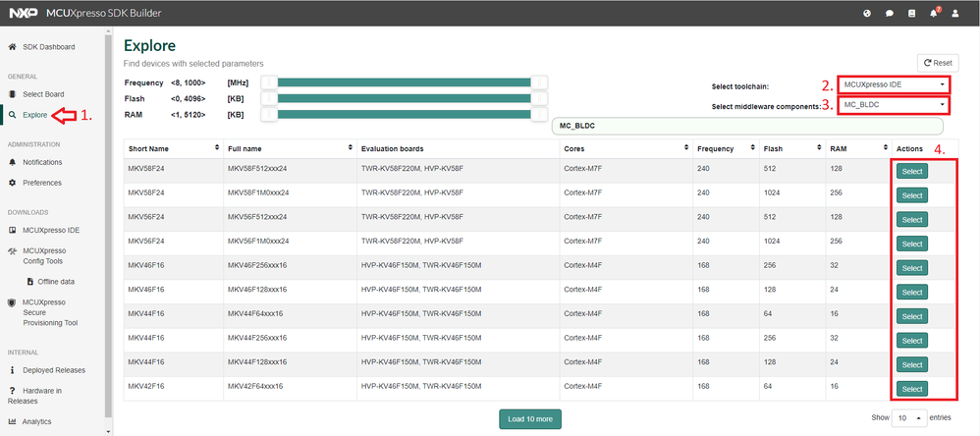Select the MKV58F1M0xxx24 device
Image resolution: width=980 pixels, height=436 pixels.
912,195
